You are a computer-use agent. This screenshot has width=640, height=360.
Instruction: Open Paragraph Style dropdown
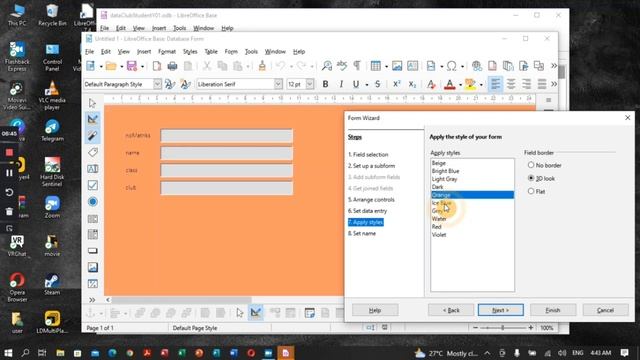click(x=157, y=84)
